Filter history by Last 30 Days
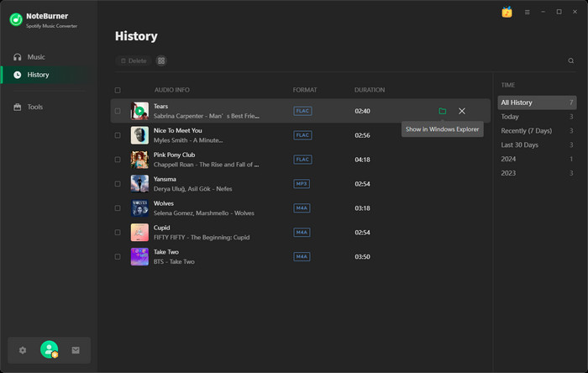The image size is (588, 373). (519, 144)
